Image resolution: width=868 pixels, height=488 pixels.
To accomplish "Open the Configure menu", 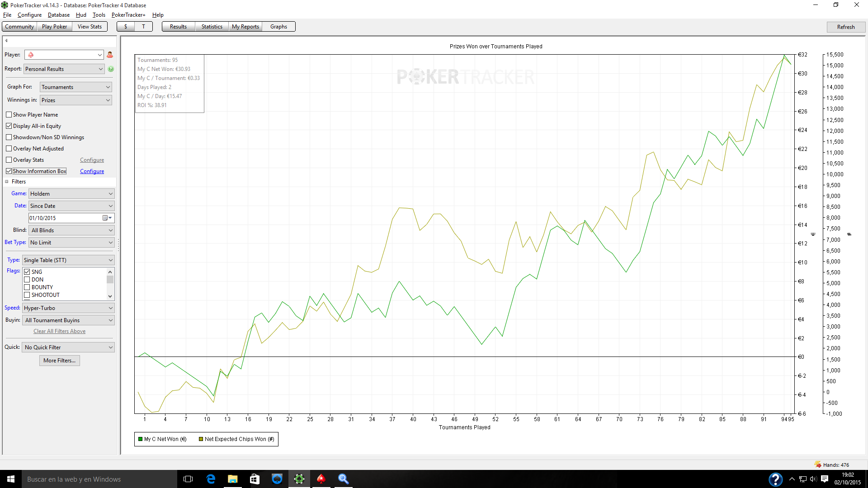I will tap(29, 15).
